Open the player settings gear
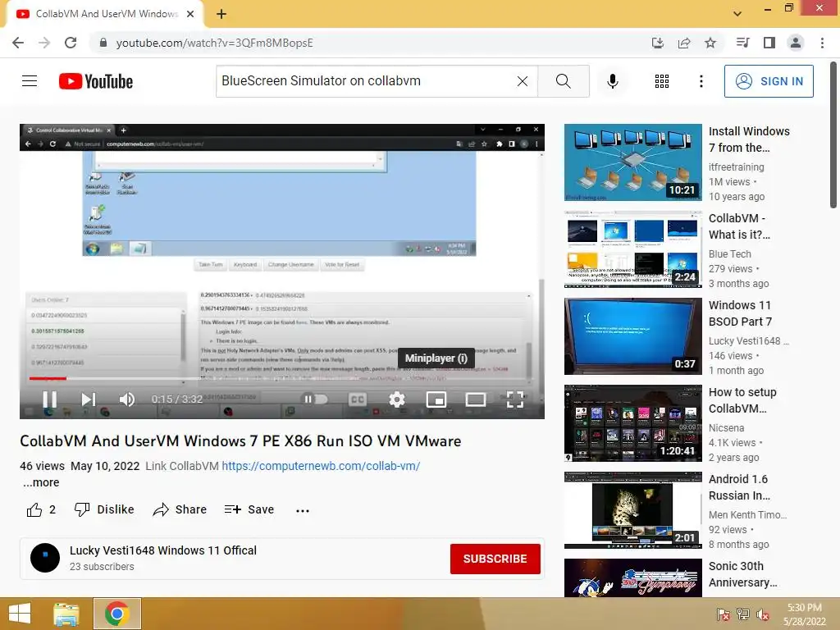This screenshot has height=630, width=840. (x=396, y=399)
